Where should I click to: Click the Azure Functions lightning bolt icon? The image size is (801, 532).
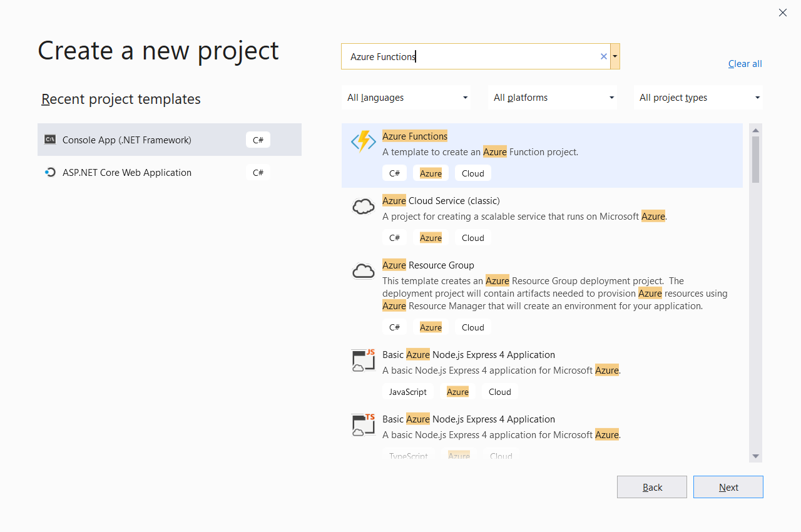click(363, 142)
